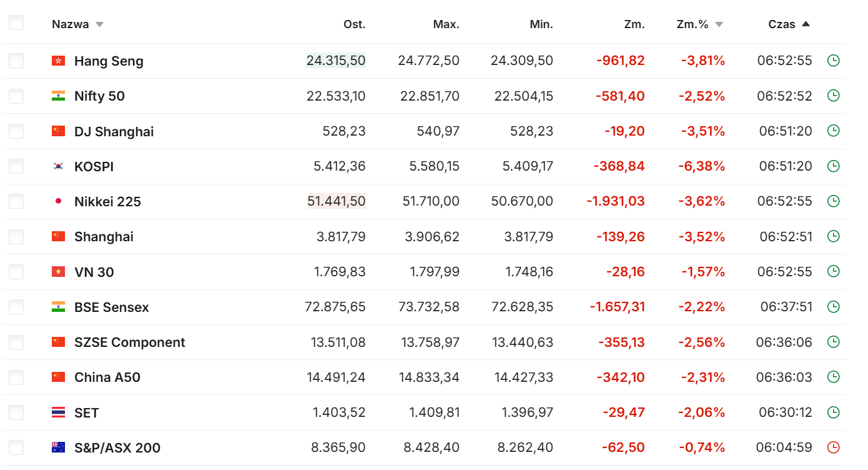Click the red clock icon for S&P/ASX 200
This screenshot has width=868, height=470.
tap(833, 447)
